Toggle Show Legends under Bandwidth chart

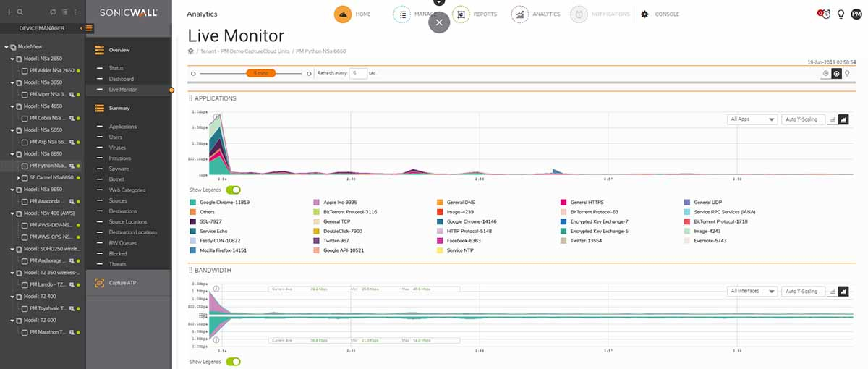click(x=233, y=361)
